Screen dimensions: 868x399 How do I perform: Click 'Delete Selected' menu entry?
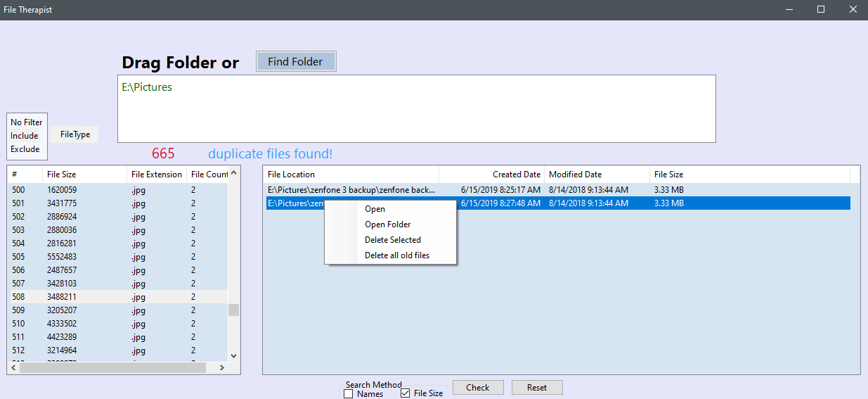pyautogui.click(x=392, y=240)
